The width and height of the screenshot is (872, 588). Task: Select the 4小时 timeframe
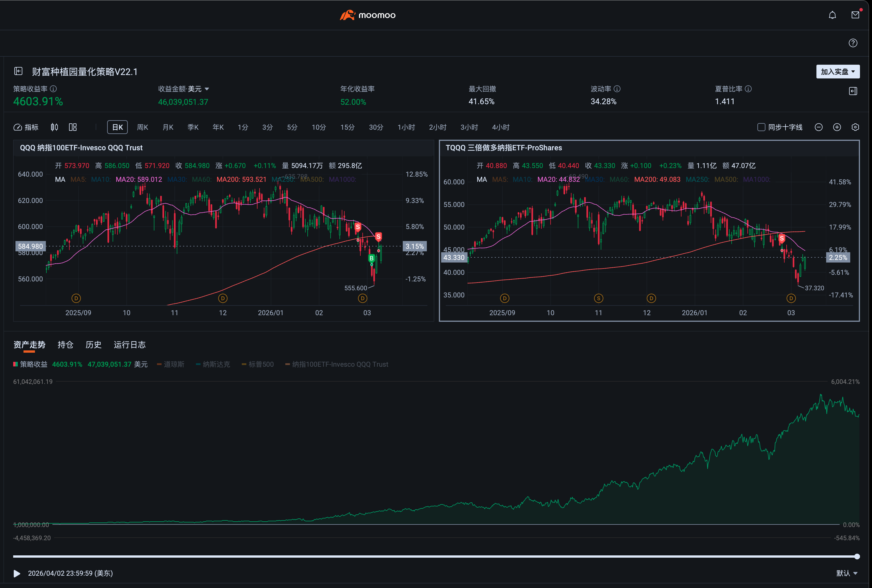tap(500, 127)
